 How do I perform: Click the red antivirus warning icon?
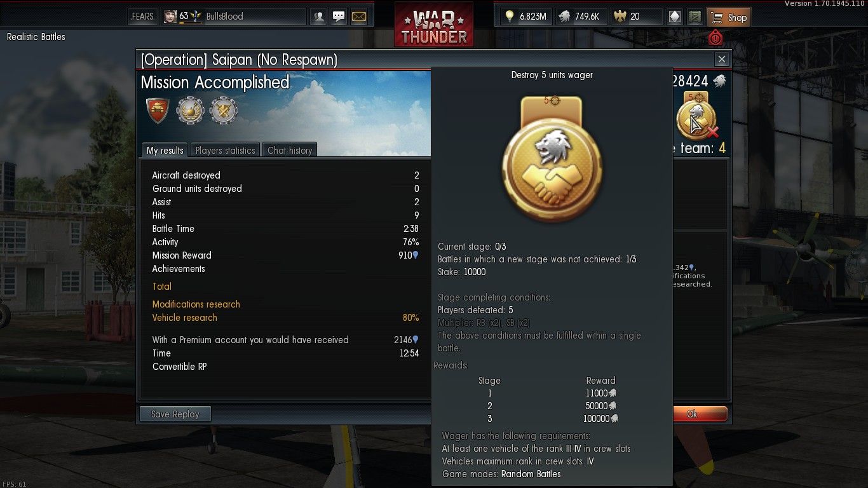[x=715, y=37]
